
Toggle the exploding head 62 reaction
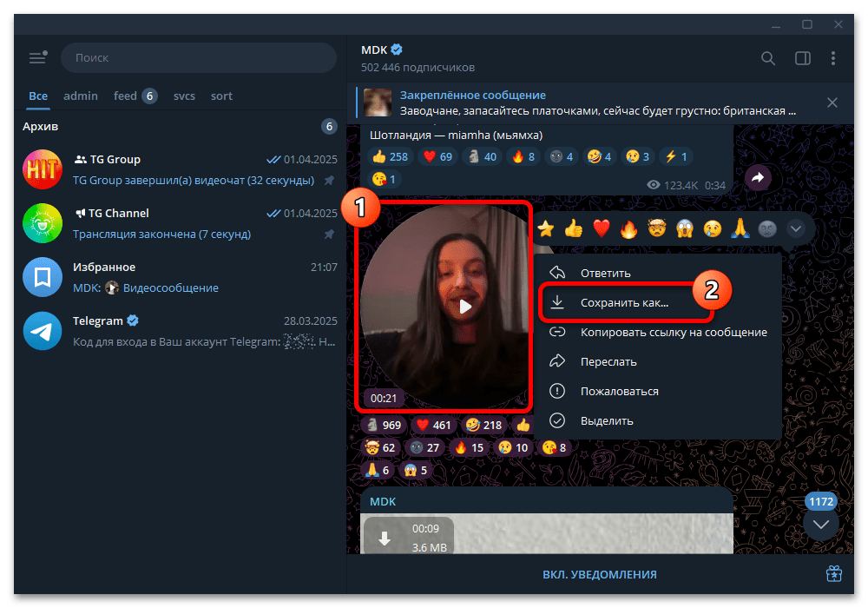380,447
